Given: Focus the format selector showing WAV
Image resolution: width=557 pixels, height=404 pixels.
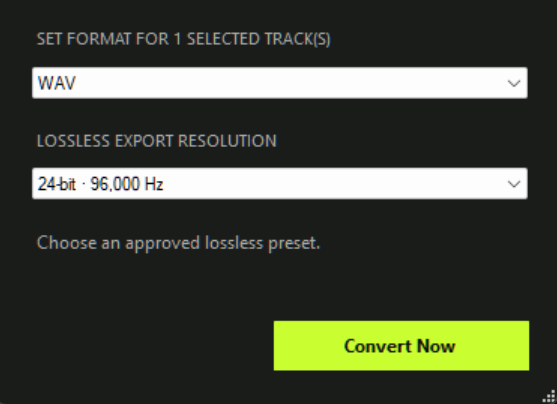Looking at the screenshot, I should tap(280, 83).
